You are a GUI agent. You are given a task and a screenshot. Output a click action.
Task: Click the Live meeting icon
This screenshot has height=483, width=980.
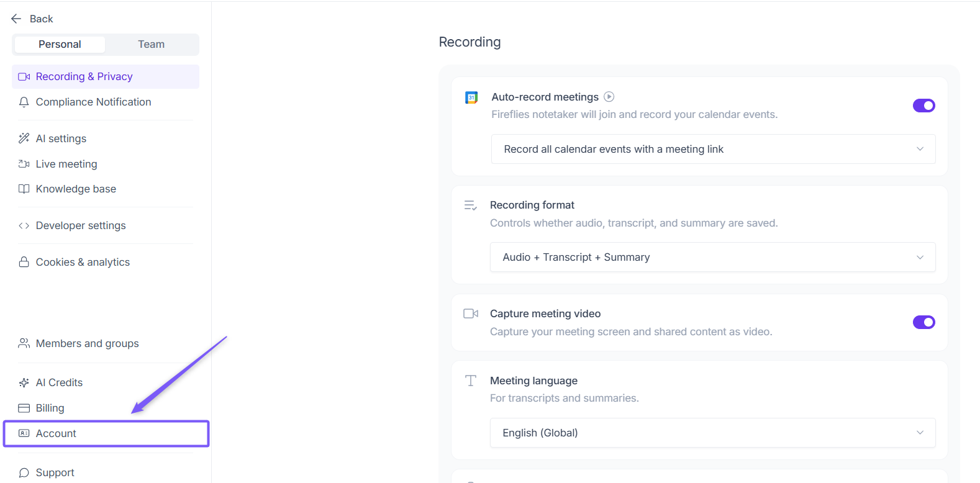click(24, 164)
